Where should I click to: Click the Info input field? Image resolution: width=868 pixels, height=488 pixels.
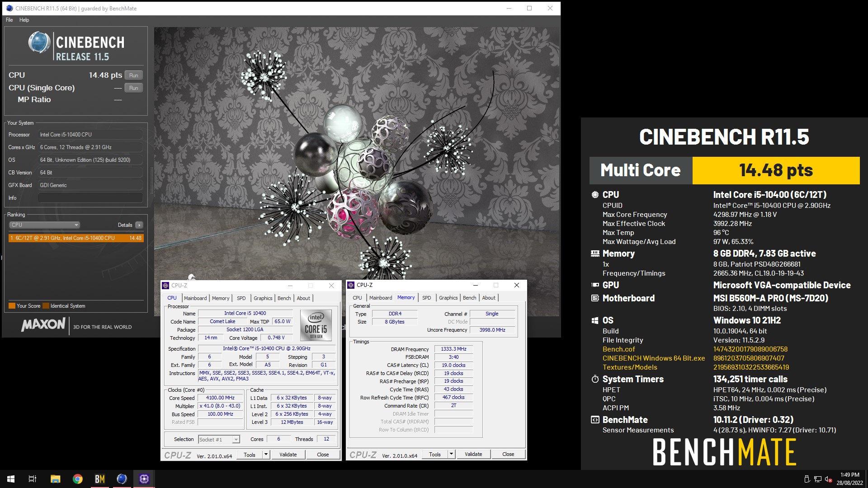coord(90,198)
